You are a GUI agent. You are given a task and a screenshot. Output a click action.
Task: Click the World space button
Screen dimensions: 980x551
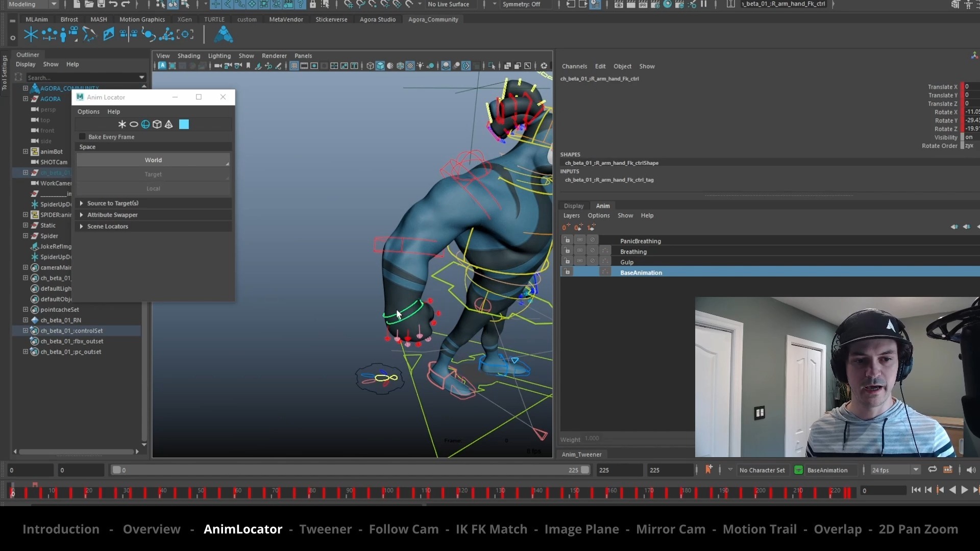coord(153,160)
